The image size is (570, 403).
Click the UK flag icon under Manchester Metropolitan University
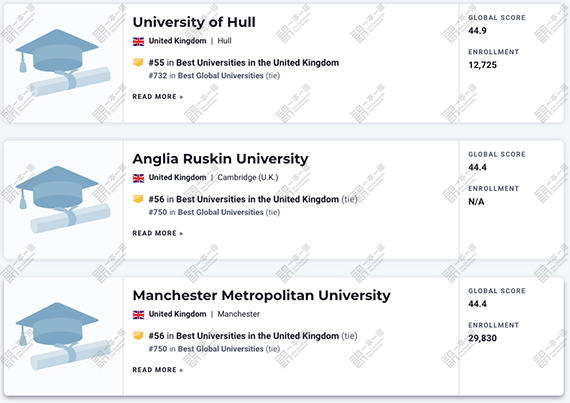pos(139,315)
